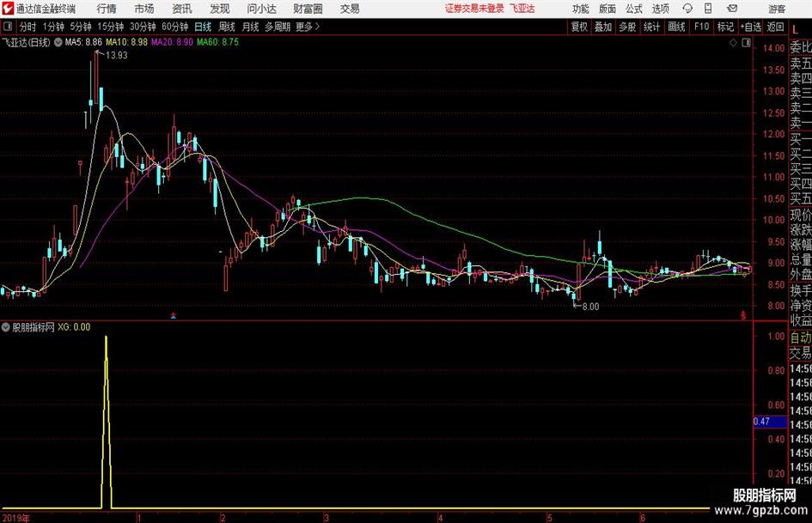
Task: Click the 13.93 high price label
Action: point(117,56)
